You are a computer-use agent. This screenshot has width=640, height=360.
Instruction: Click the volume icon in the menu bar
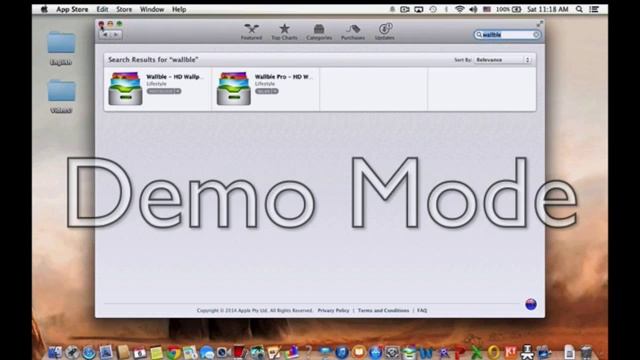473,9
